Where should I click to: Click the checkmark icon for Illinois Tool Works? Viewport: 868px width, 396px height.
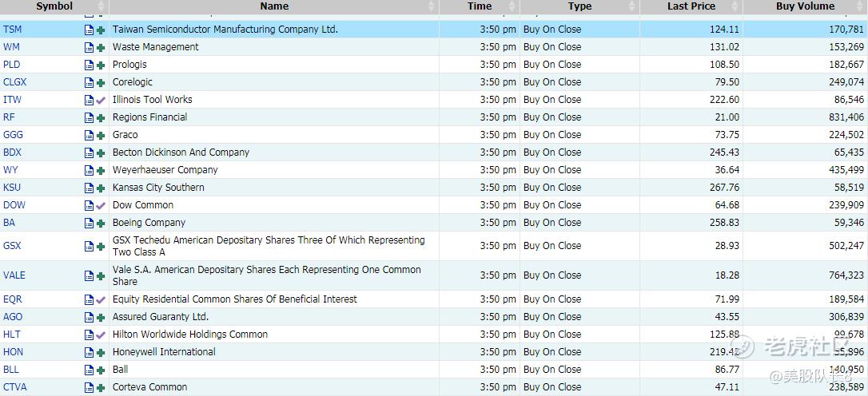click(100, 101)
